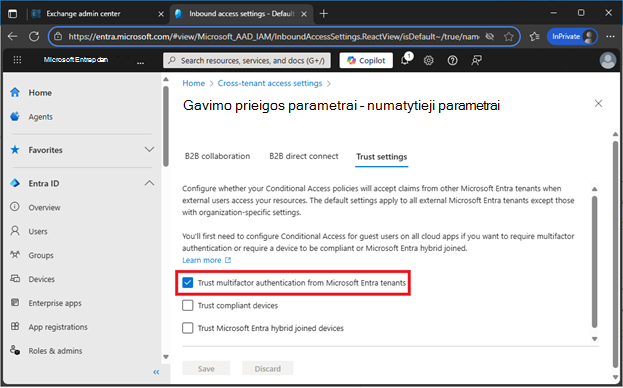
Task: Expand the Favorites section chevron
Action: pos(149,150)
